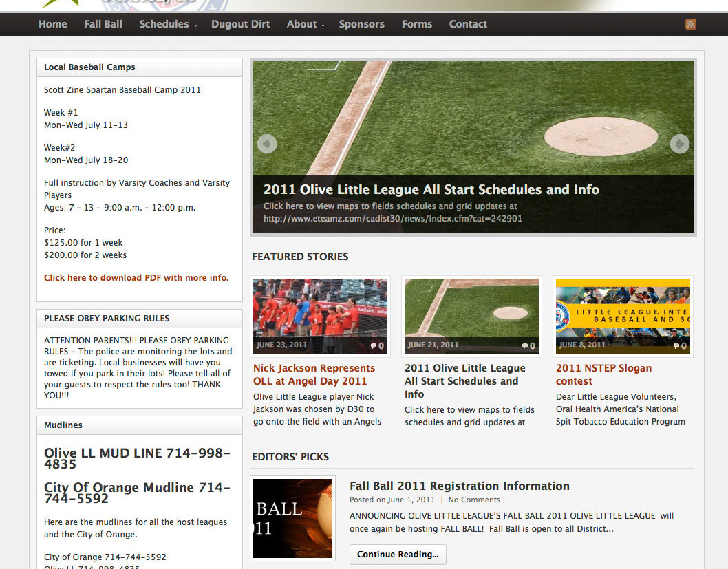The image size is (728, 569).
Task: Click the No Comments link
Action: point(474,500)
